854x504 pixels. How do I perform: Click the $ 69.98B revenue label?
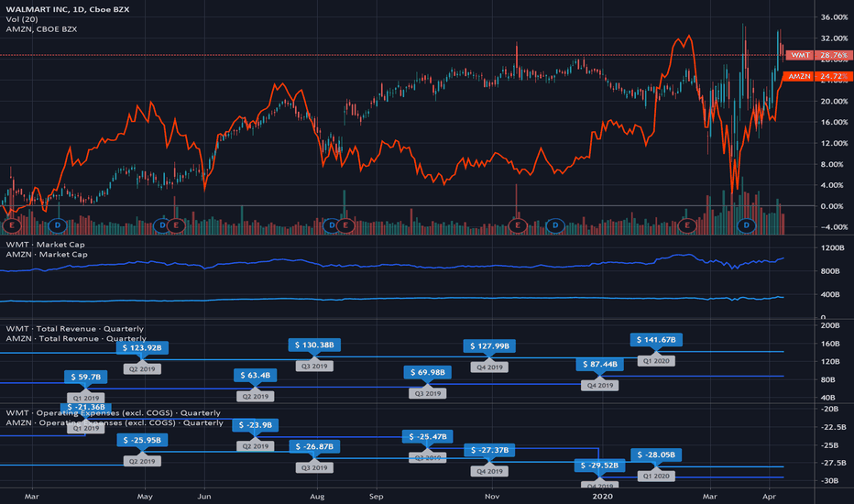(427, 372)
